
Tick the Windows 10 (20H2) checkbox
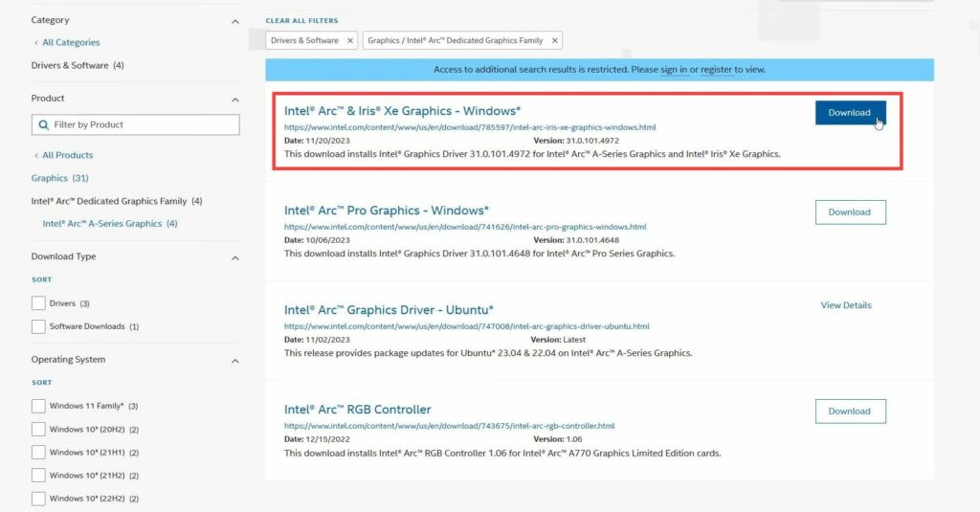pyautogui.click(x=38, y=429)
